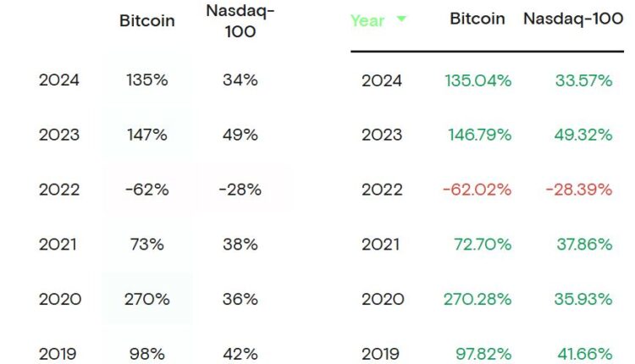Select the 2022 row label in right table
635x364 pixels.
coord(383,190)
